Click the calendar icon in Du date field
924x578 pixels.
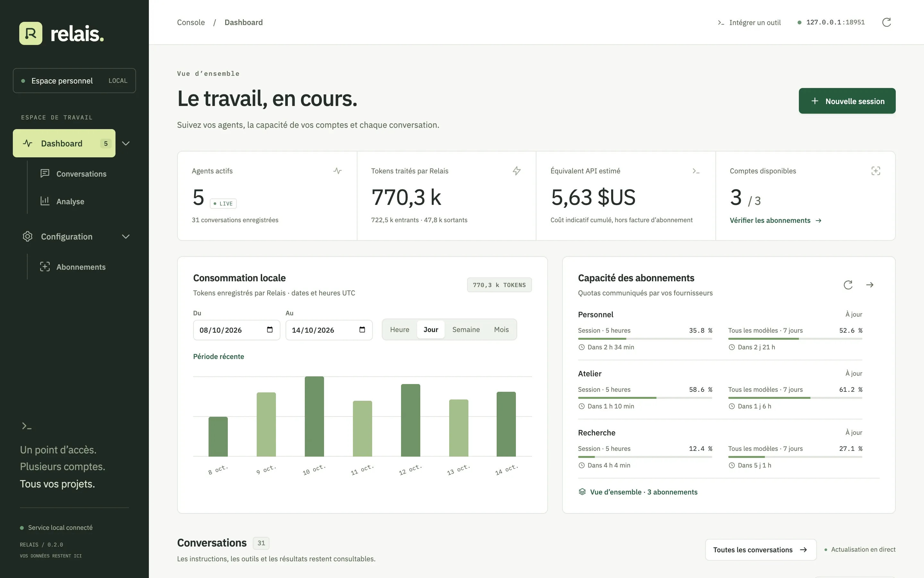tap(269, 329)
